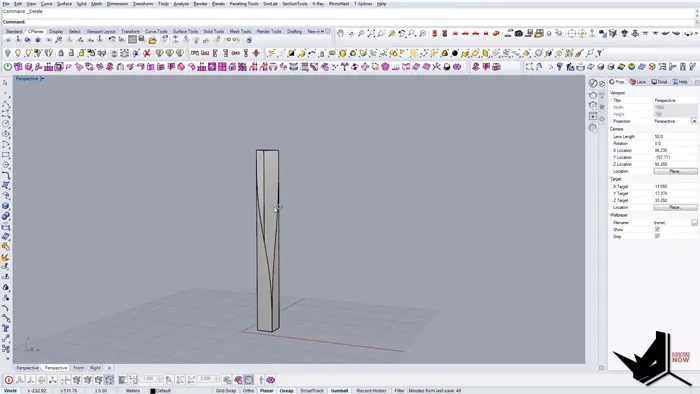
Task: Click the black Default layer color swatch
Action: (153, 391)
